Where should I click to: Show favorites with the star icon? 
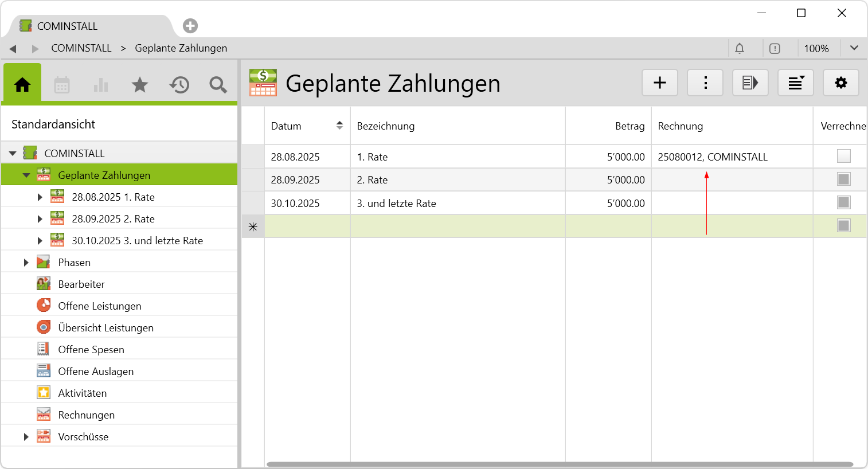pyautogui.click(x=140, y=85)
